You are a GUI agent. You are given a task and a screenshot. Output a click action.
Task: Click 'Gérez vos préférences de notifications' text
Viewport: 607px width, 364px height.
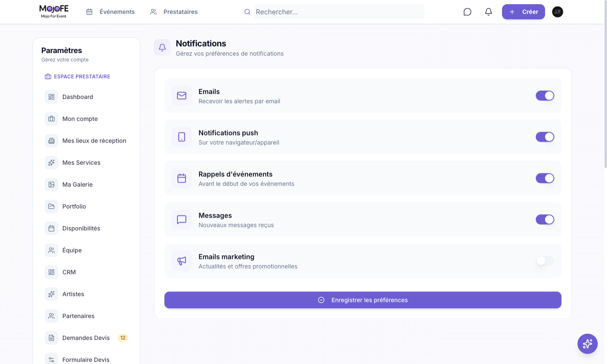[x=230, y=54]
